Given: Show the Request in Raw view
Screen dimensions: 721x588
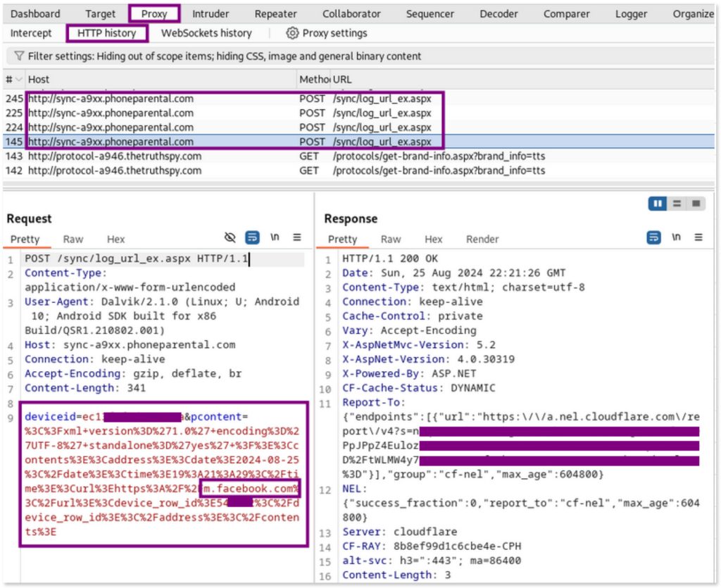Looking at the screenshot, I should point(73,239).
